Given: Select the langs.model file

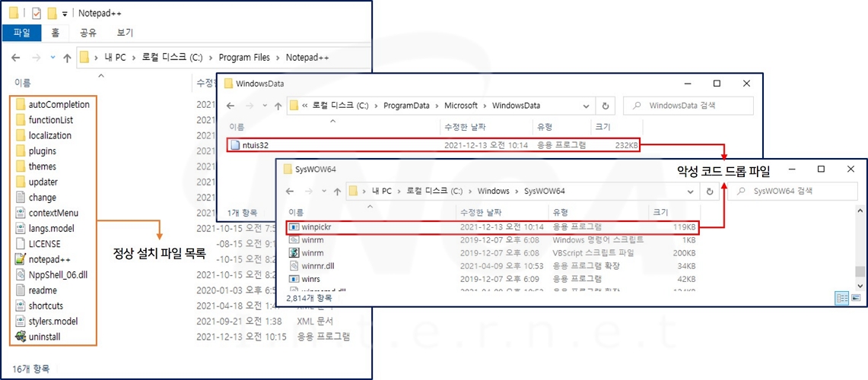Looking at the screenshot, I should pyautogui.click(x=45, y=228).
